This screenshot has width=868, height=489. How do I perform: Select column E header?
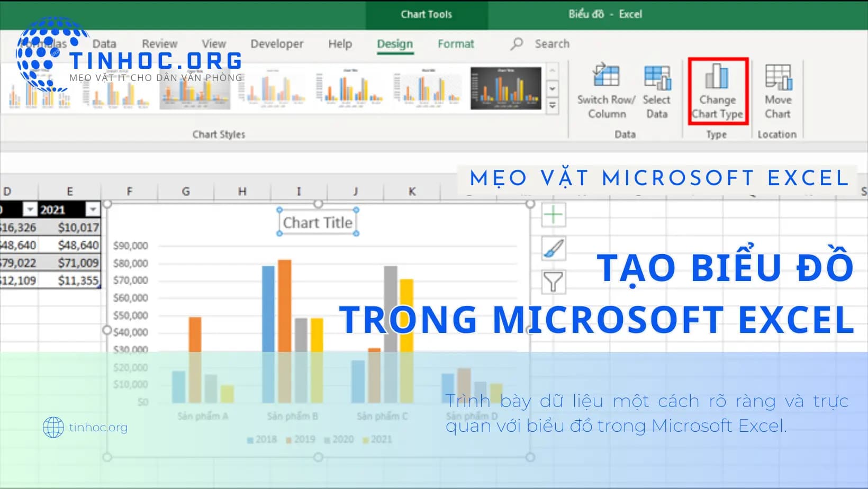pos(69,192)
